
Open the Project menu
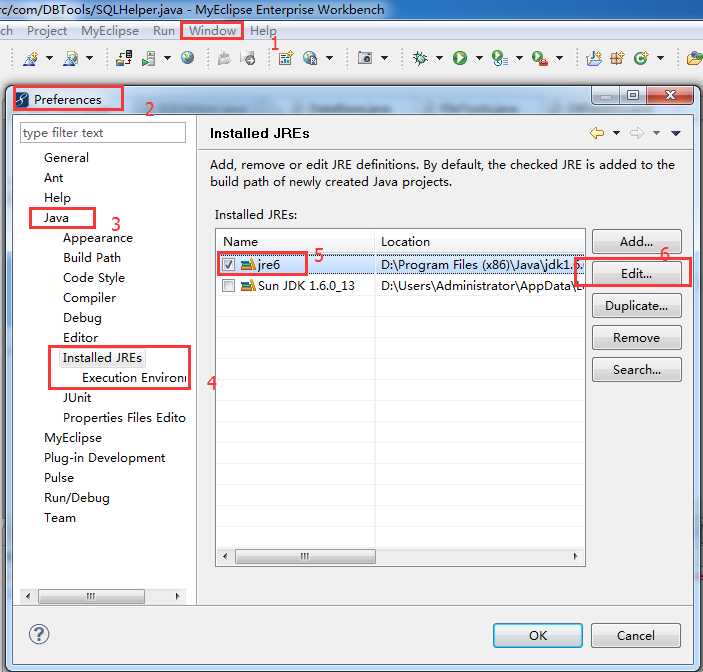pyautogui.click(x=47, y=30)
